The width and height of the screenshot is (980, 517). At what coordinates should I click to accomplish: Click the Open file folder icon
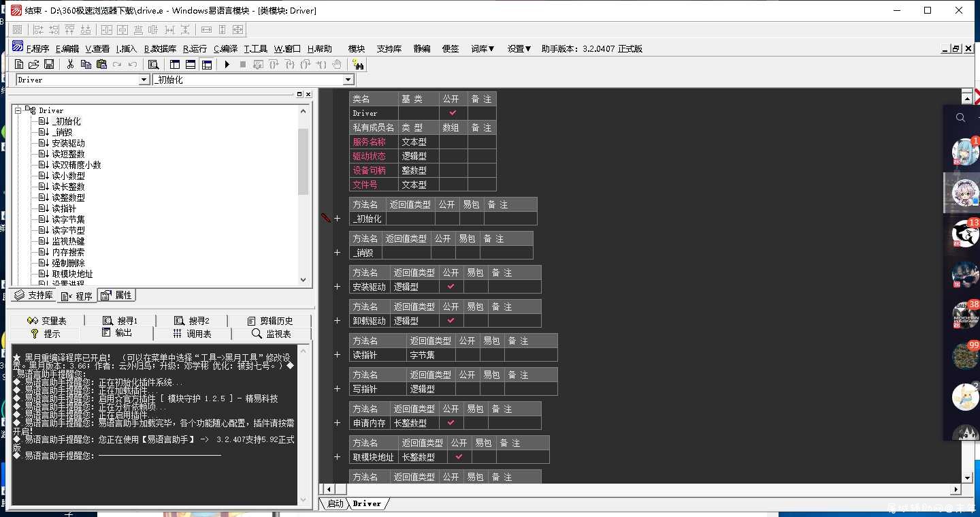[x=33, y=64]
